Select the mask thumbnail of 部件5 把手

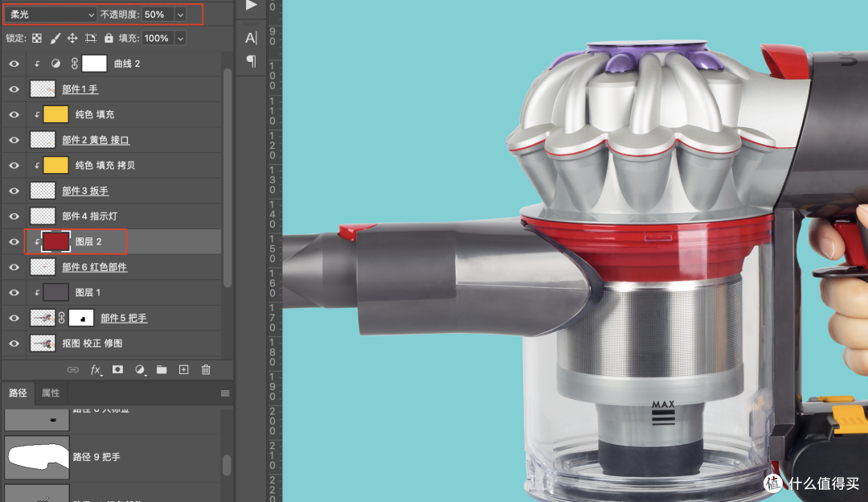pyautogui.click(x=81, y=318)
